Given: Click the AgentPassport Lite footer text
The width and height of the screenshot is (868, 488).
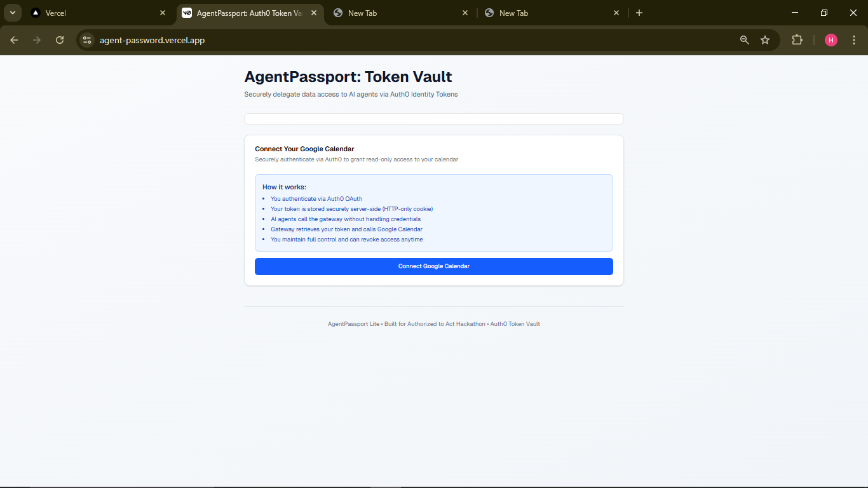Looking at the screenshot, I should coord(434,324).
